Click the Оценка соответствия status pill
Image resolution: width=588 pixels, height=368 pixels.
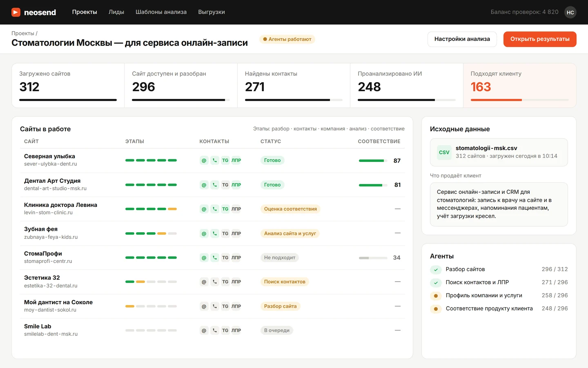click(290, 209)
